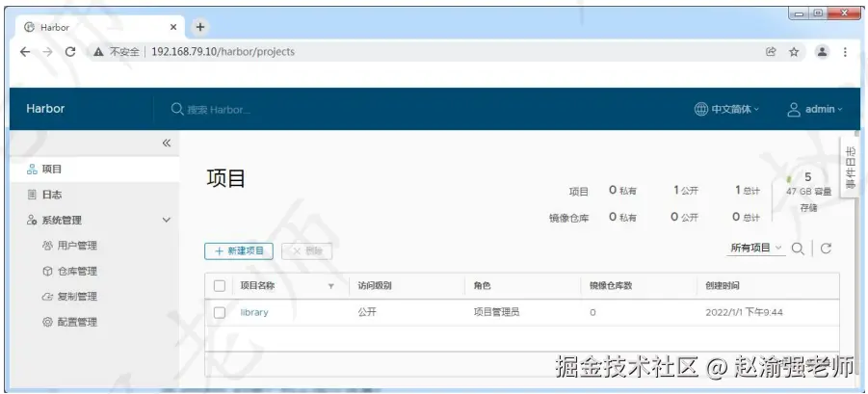Image resolution: width=868 pixels, height=394 pixels.
Task: Bookmark this page with the star icon
Action: click(x=794, y=51)
